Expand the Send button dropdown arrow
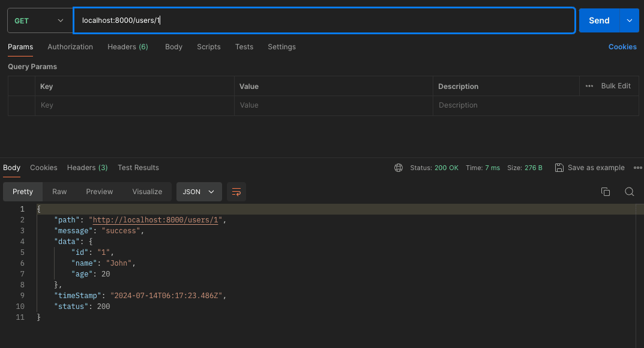The height and width of the screenshot is (348, 644). (x=629, y=20)
